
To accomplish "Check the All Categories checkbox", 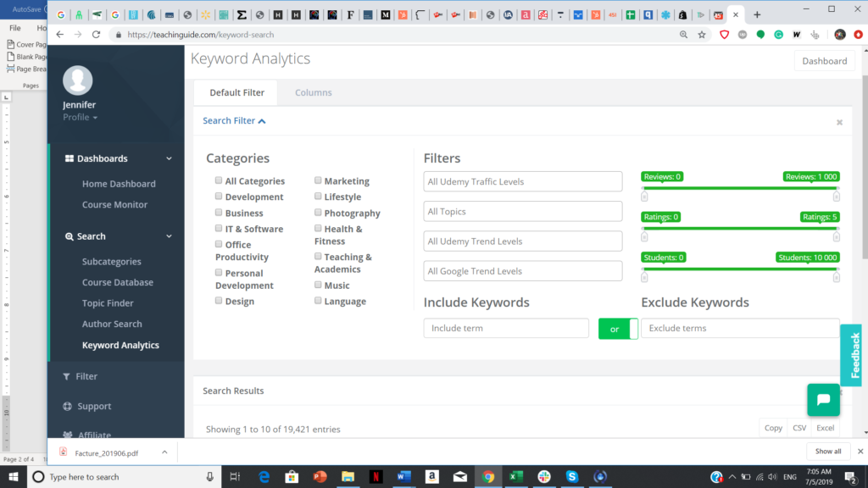I will tap(219, 180).
